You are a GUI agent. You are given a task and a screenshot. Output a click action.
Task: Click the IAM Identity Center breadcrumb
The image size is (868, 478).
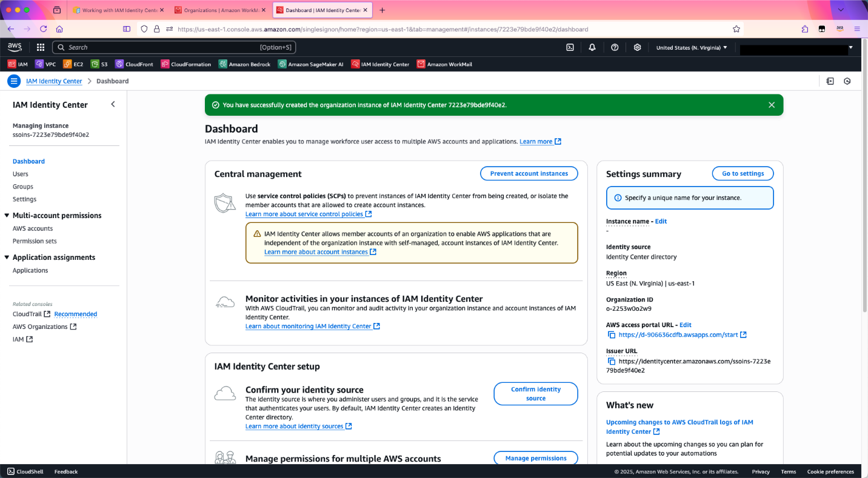(54, 81)
